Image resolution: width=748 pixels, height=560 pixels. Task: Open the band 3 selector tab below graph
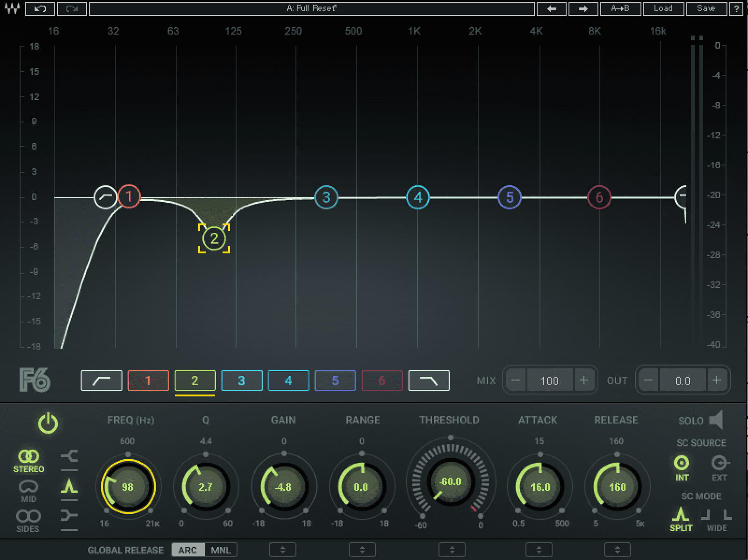coord(242,381)
